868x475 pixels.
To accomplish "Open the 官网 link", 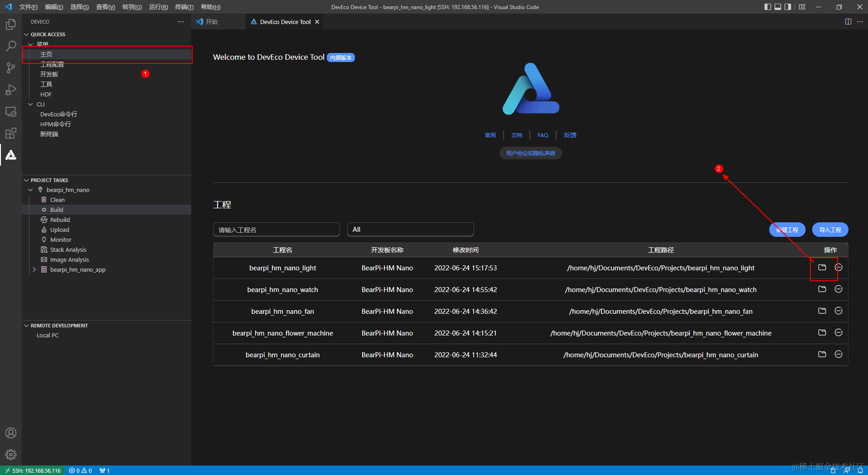I will click(490, 135).
